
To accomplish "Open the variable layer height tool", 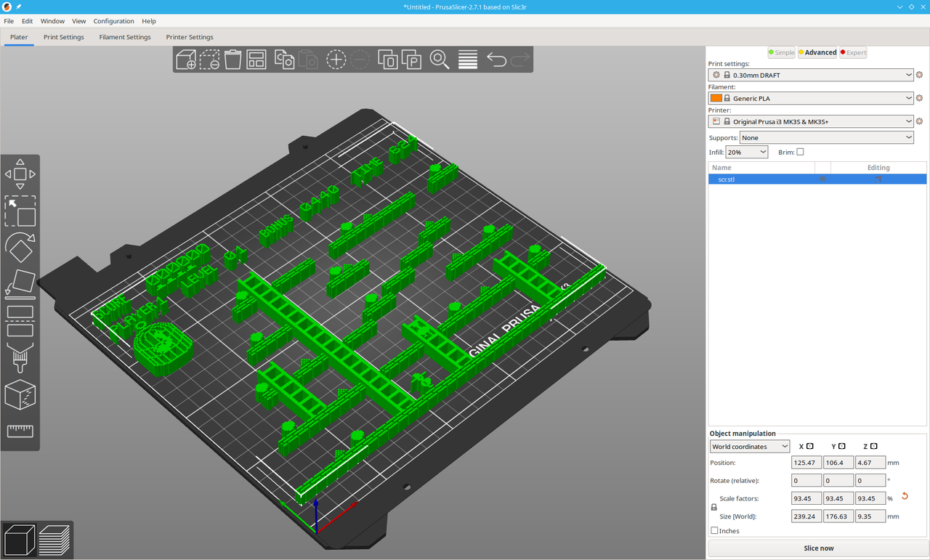I will click(x=468, y=60).
